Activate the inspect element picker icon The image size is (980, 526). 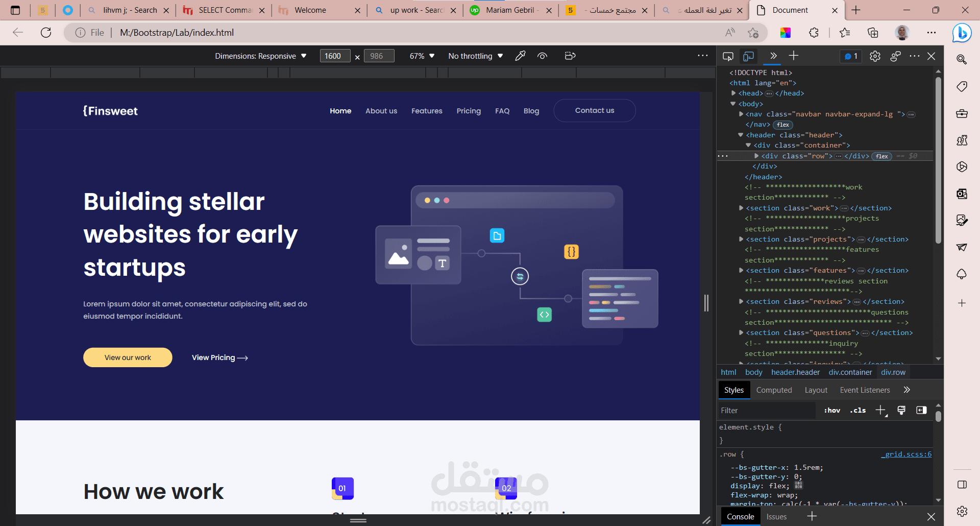coord(728,56)
